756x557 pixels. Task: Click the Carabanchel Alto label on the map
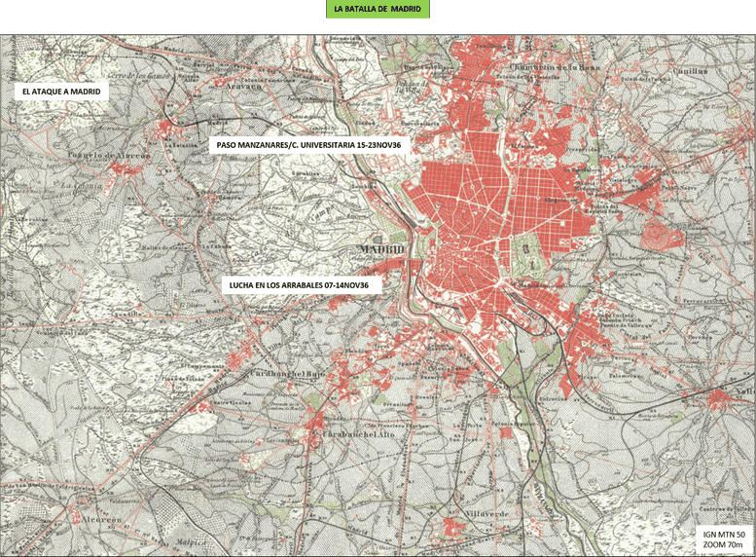[x=358, y=434]
